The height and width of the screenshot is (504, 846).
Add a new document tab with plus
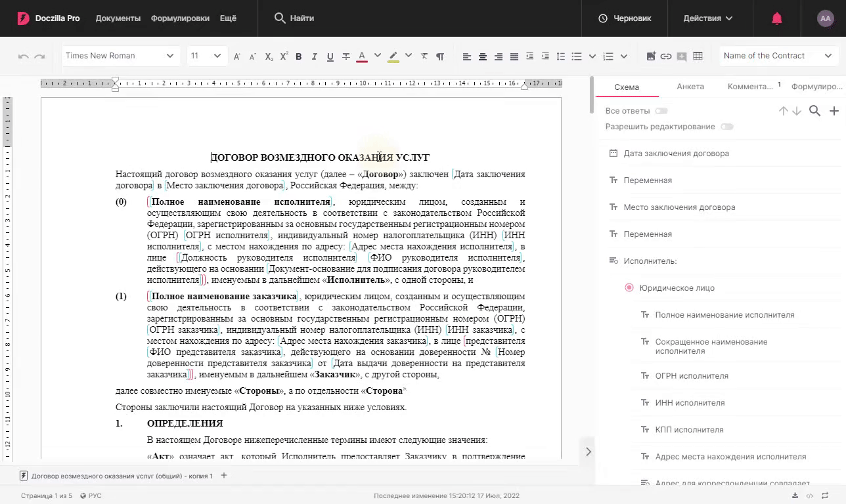pyautogui.click(x=224, y=475)
